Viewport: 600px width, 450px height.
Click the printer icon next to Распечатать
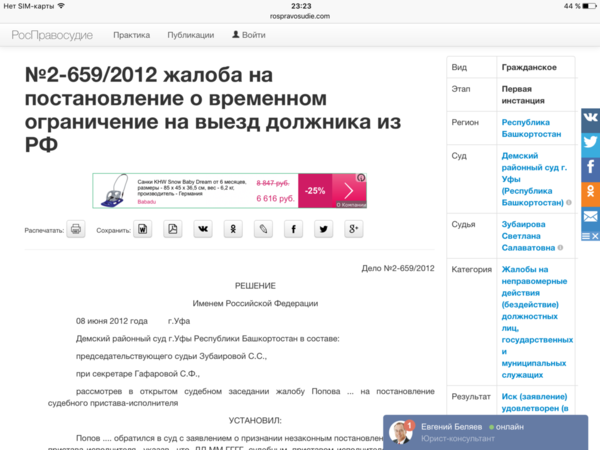[x=76, y=229]
